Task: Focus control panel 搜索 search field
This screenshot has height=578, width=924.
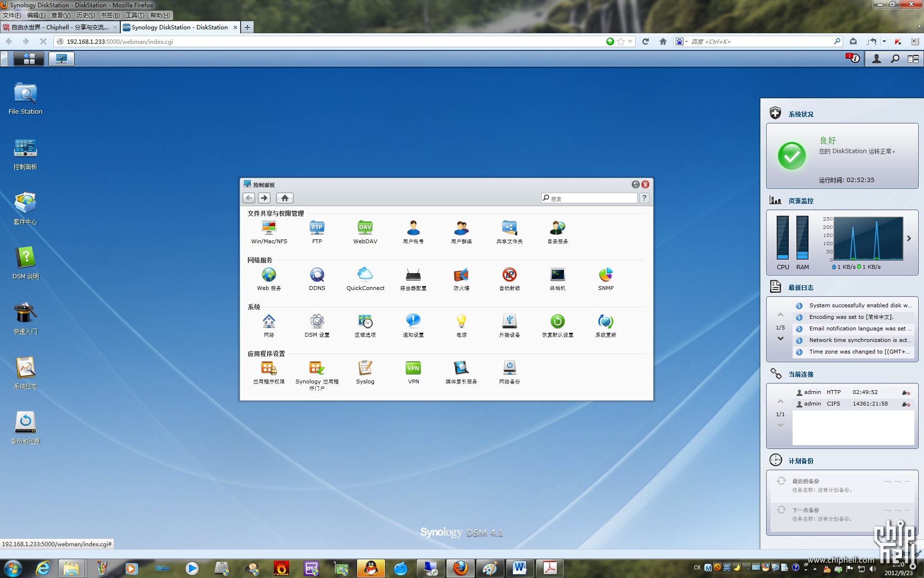Action: tap(589, 198)
